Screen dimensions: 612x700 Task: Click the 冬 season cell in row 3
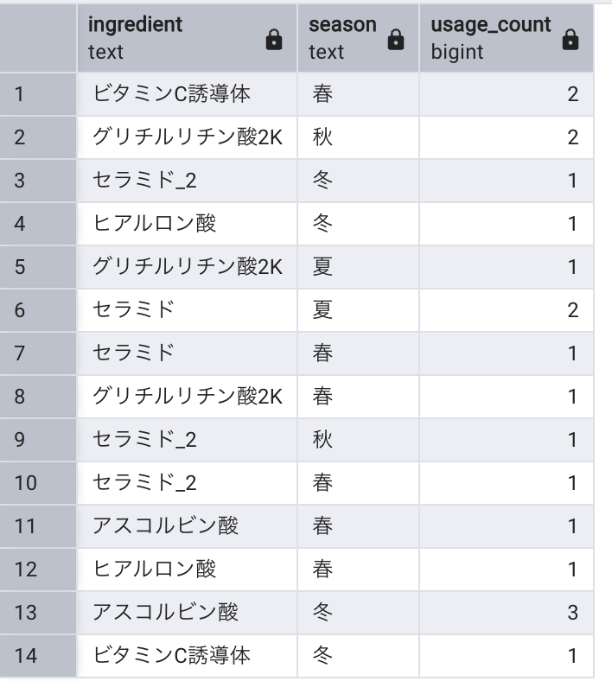coord(358,181)
